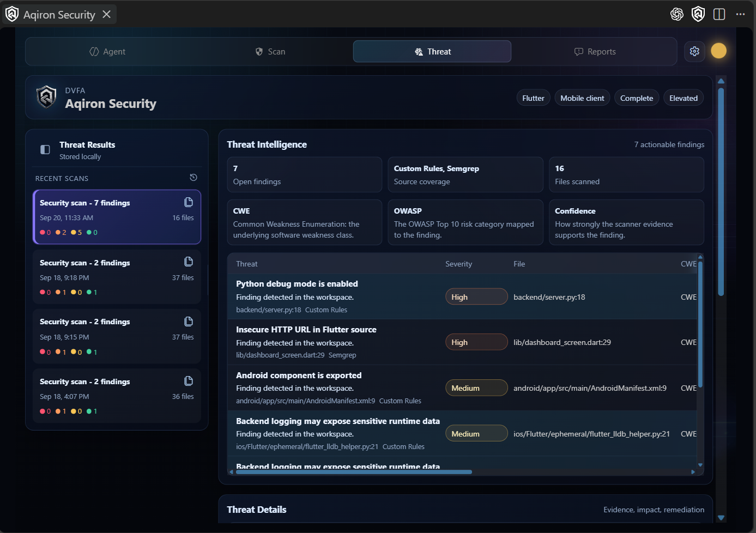This screenshot has width=756, height=533.
Task: Click the 7 actionable findings label
Action: (669, 144)
